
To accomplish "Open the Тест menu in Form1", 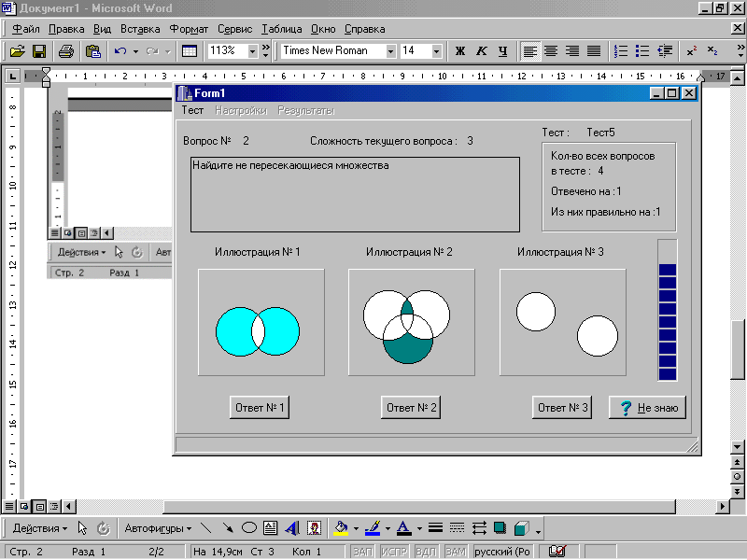I will click(x=192, y=110).
